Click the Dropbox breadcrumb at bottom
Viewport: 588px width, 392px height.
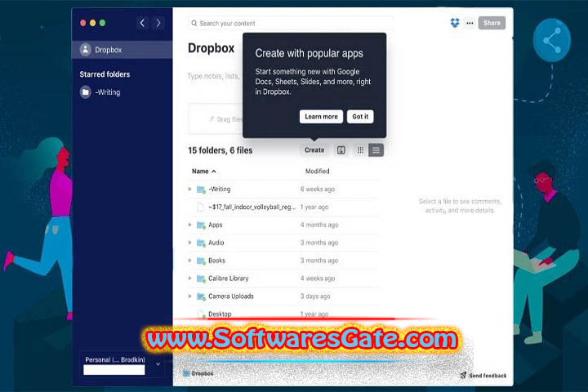tap(203, 373)
